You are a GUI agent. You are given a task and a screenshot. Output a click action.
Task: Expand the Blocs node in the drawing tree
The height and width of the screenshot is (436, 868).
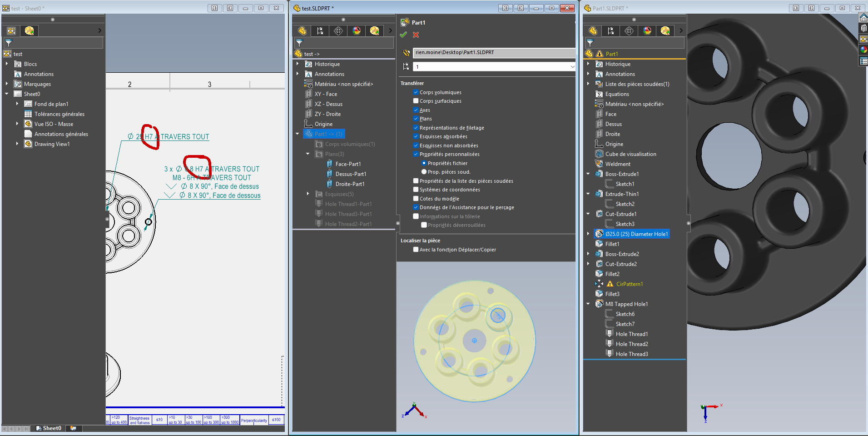pyautogui.click(x=7, y=64)
